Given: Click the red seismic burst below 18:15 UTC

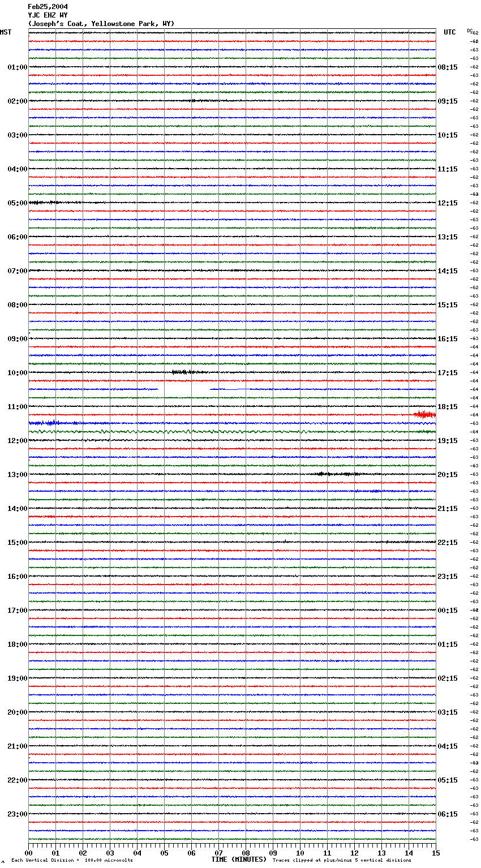Looking at the screenshot, I should tap(424, 415).
